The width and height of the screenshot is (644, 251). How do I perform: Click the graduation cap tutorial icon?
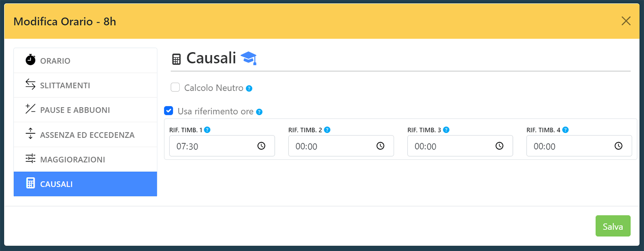[x=249, y=58]
